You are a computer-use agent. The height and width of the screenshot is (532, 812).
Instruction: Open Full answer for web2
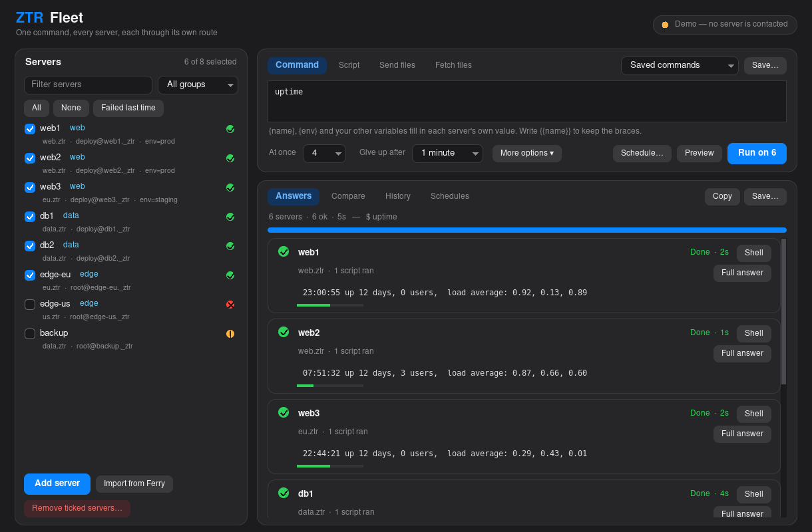click(743, 354)
